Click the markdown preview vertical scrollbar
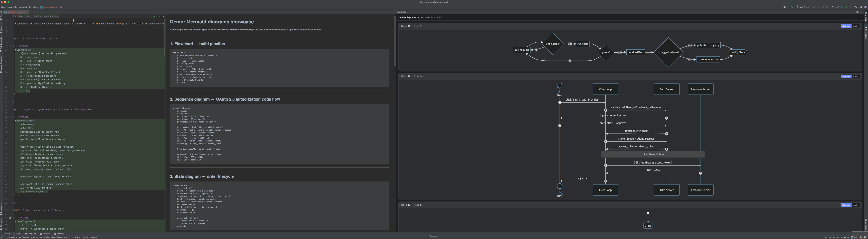The height and width of the screenshot is (239, 868). [x=395, y=41]
